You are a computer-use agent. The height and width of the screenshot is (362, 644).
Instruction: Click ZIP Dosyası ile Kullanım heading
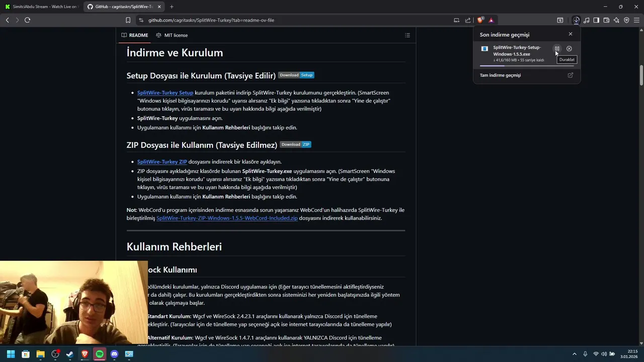(x=202, y=145)
